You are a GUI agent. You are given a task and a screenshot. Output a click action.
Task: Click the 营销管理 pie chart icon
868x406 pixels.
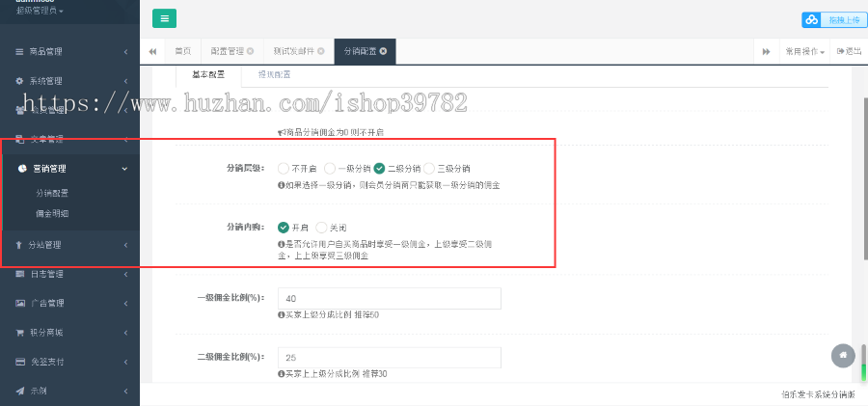21,169
